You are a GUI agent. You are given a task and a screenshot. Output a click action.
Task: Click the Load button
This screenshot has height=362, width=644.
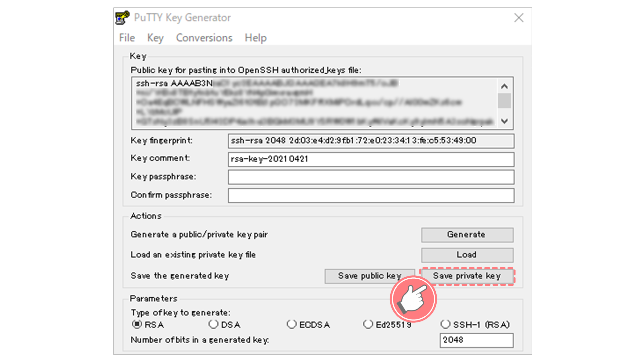[x=467, y=255]
